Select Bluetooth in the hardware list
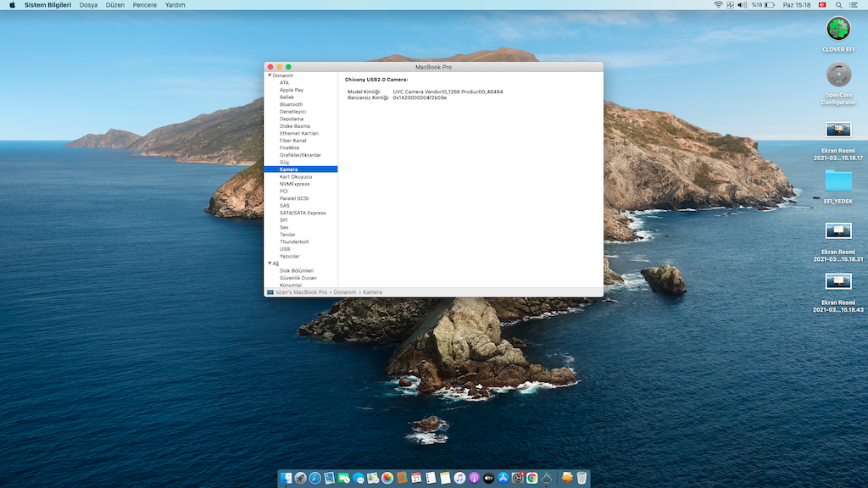The height and width of the screenshot is (488, 868). (291, 104)
